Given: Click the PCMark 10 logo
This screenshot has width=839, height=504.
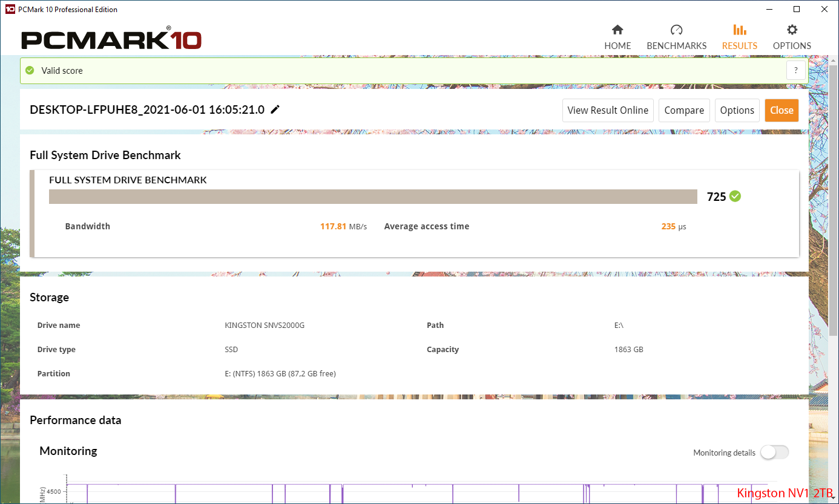Looking at the screenshot, I should [111, 39].
